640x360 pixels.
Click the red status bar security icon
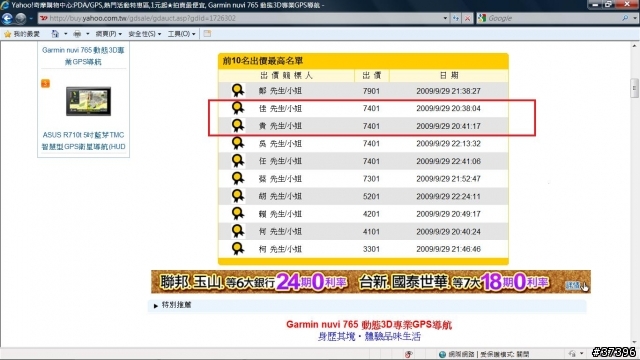[x=409, y=354]
